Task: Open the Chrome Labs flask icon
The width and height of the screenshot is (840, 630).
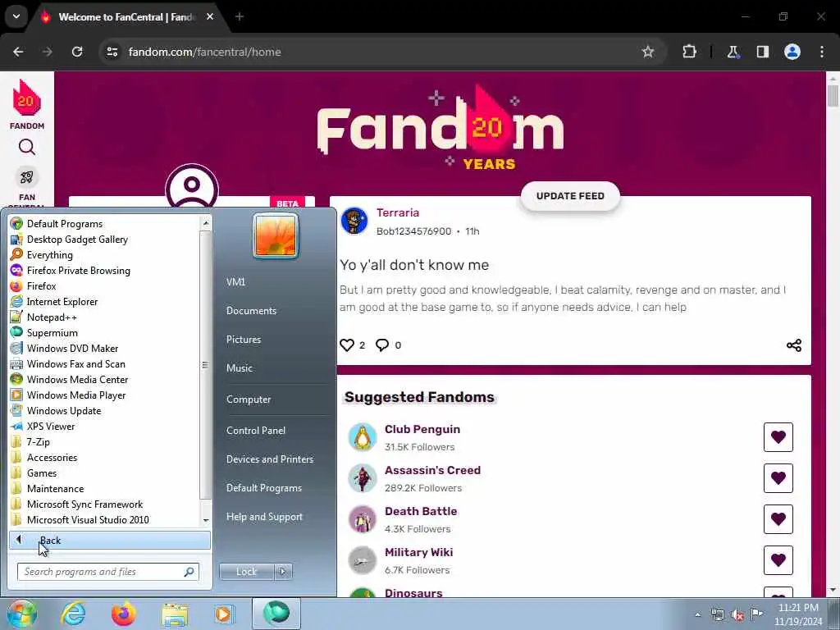Action: pyautogui.click(x=733, y=52)
